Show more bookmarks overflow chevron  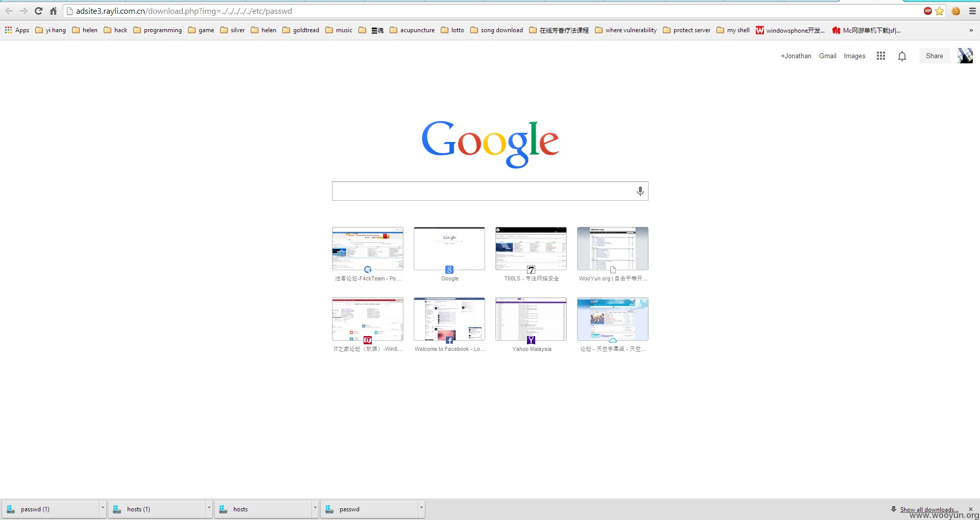(971, 30)
